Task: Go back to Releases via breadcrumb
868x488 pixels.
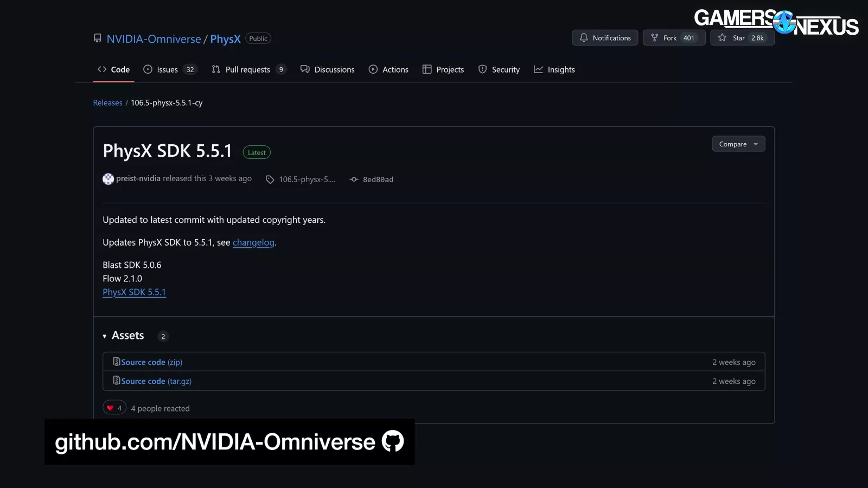Action: click(107, 102)
